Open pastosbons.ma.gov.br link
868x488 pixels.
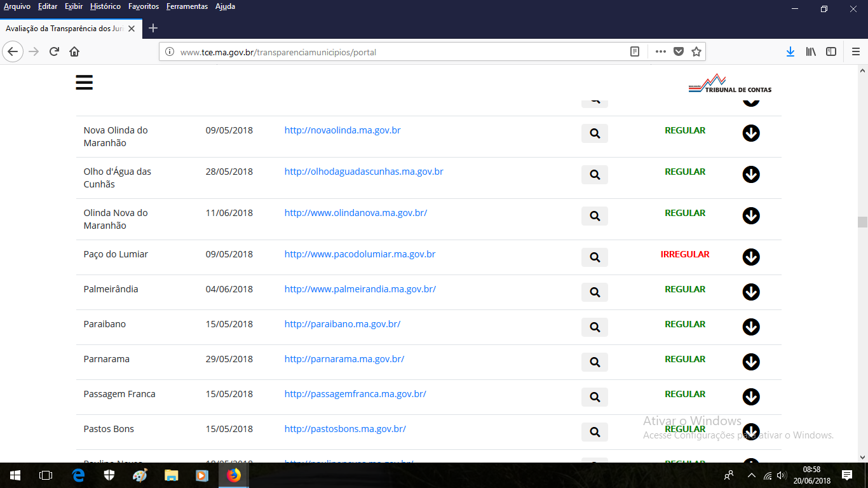[345, 429]
